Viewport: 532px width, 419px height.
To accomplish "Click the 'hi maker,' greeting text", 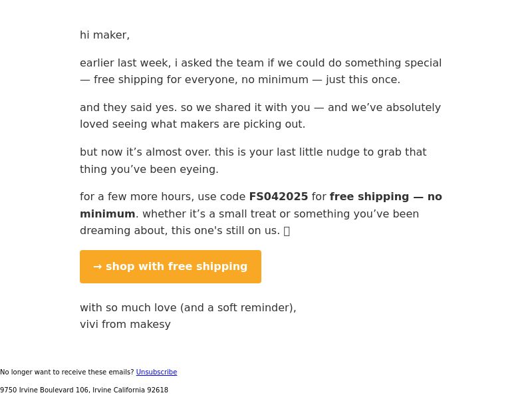I will pos(104,35).
